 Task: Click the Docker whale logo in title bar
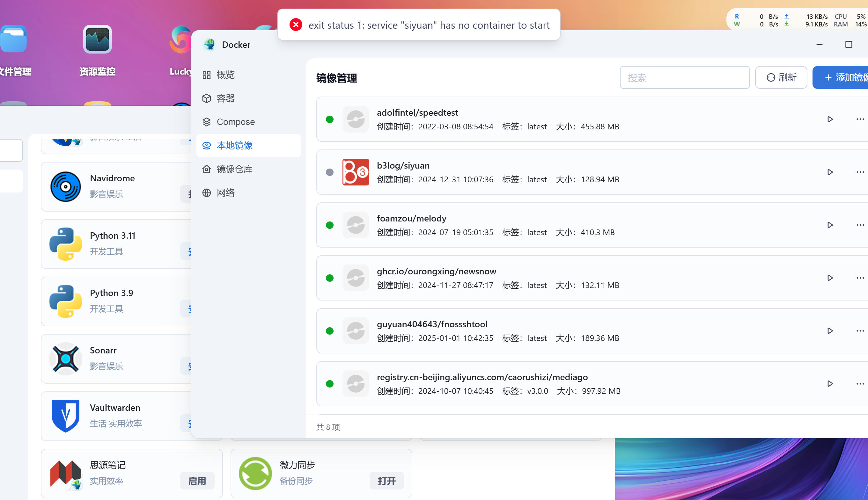(x=209, y=45)
